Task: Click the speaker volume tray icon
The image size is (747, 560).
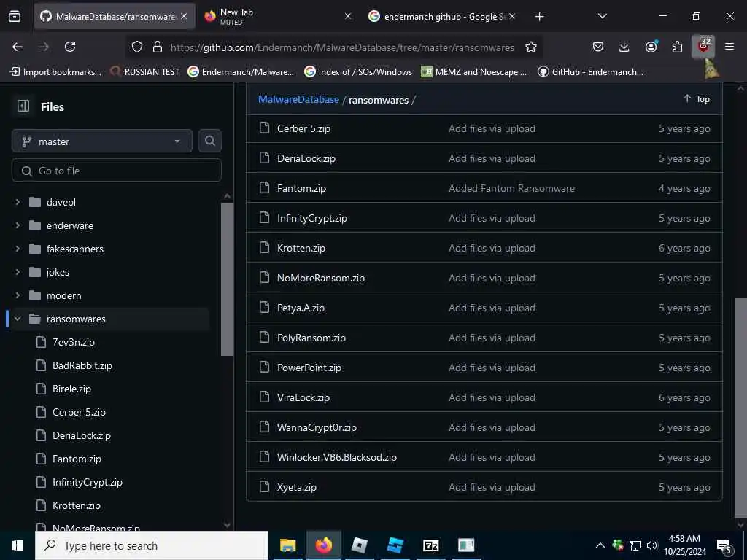Action: [651, 545]
